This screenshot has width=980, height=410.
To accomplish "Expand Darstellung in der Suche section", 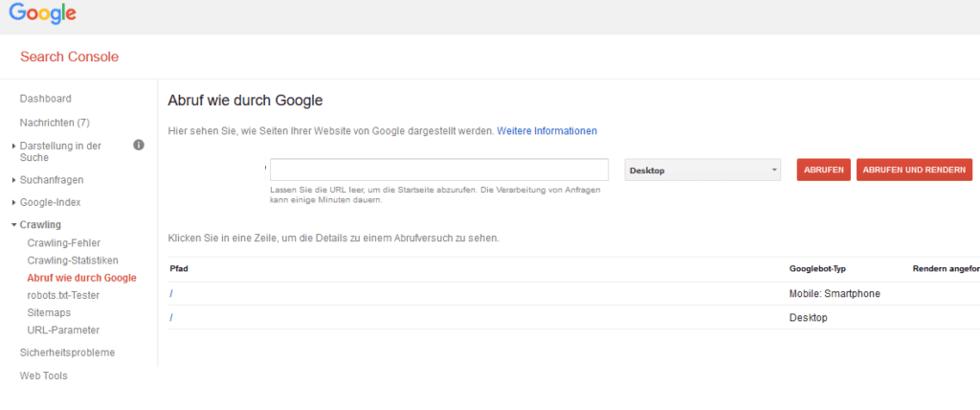I will [60, 151].
